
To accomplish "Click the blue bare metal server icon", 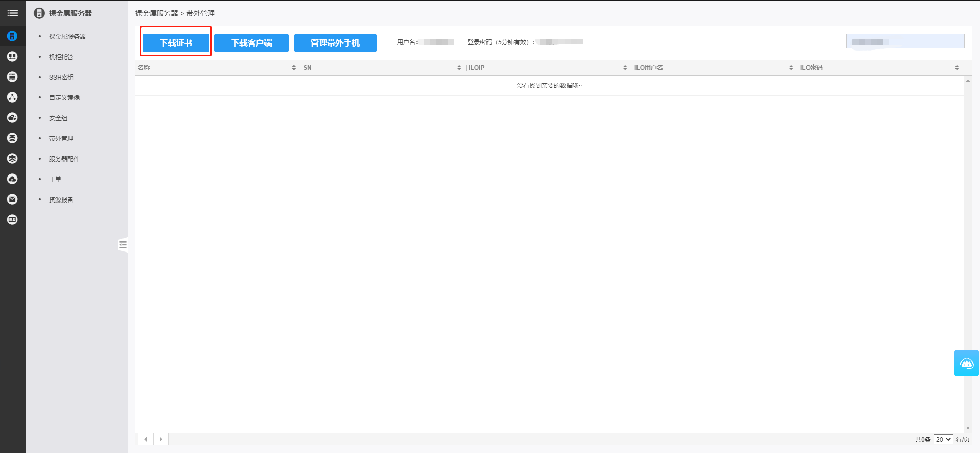I will 12,36.
